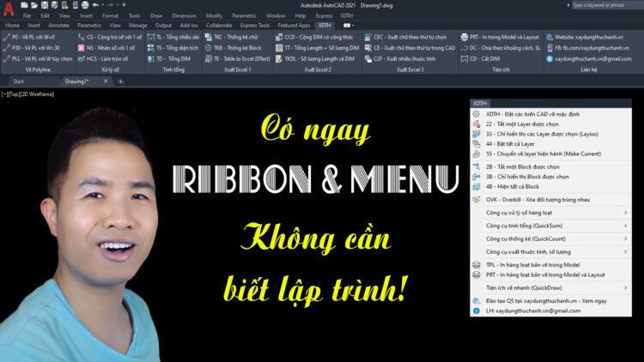Click the Undo arrow in quick access toolbar

pos(95,5)
